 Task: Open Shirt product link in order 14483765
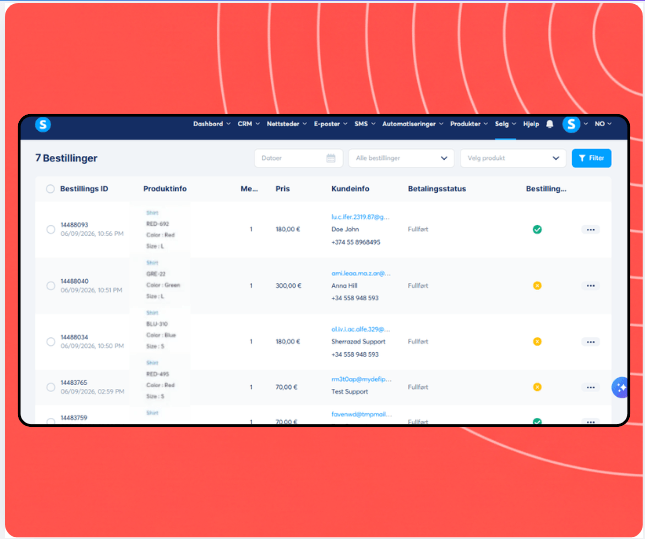152,362
